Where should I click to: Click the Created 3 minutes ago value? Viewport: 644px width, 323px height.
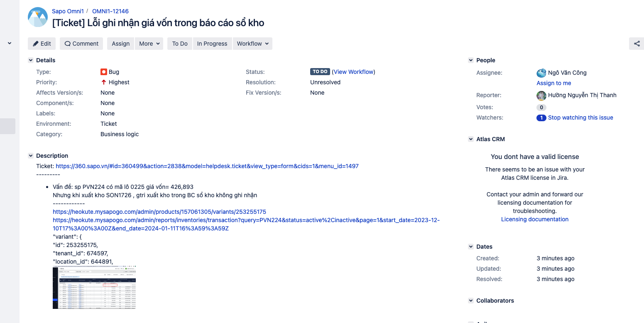(x=556, y=258)
